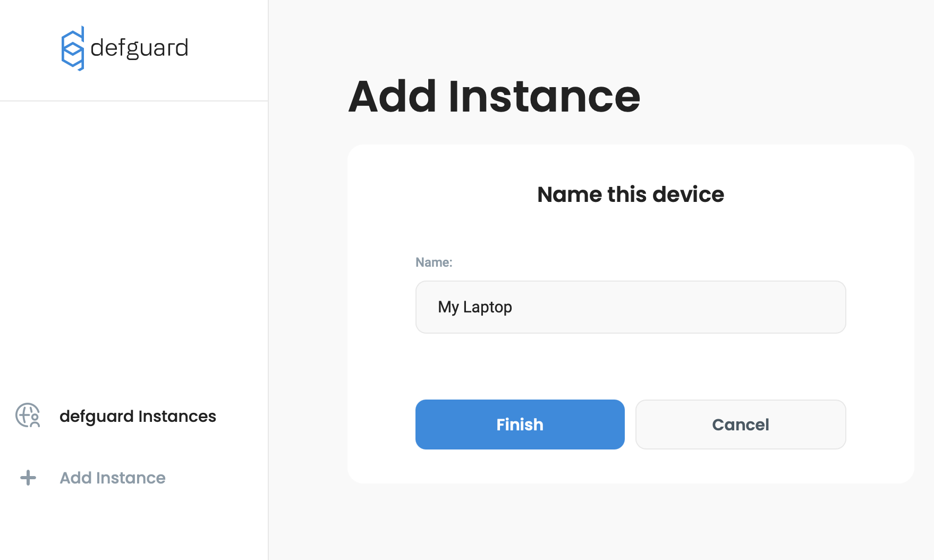Viewport: 934px width, 560px height.
Task: Click the word "Add" in the page heading
Action: point(392,97)
